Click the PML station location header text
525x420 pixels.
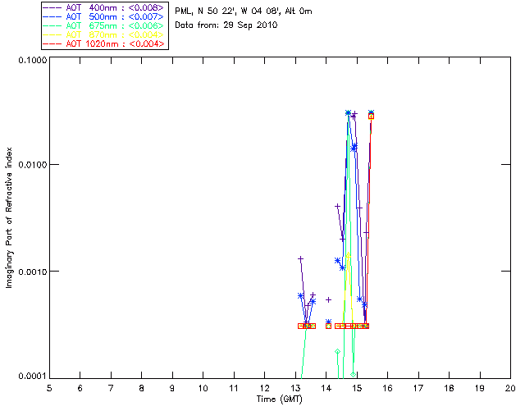pos(244,11)
